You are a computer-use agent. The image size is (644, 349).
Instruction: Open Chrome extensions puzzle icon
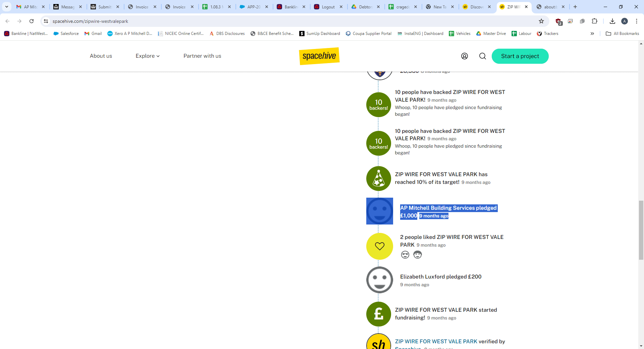click(594, 21)
